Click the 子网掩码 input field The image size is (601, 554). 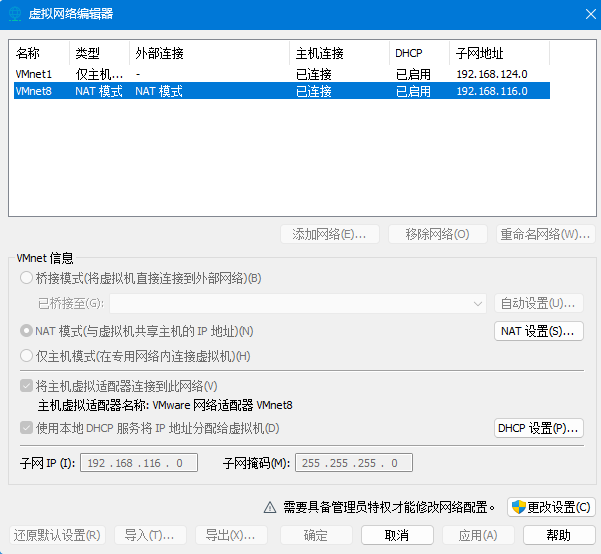pos(354,463)
